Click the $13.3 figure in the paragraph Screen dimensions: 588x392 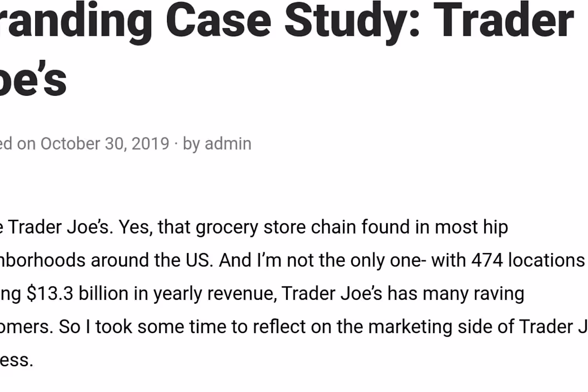coord(50,294)
